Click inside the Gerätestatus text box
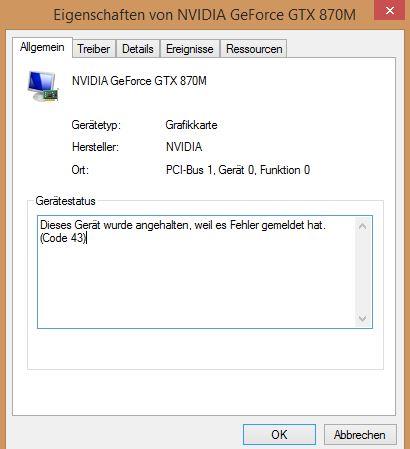 pyautogui.click(x=197, y=272)
